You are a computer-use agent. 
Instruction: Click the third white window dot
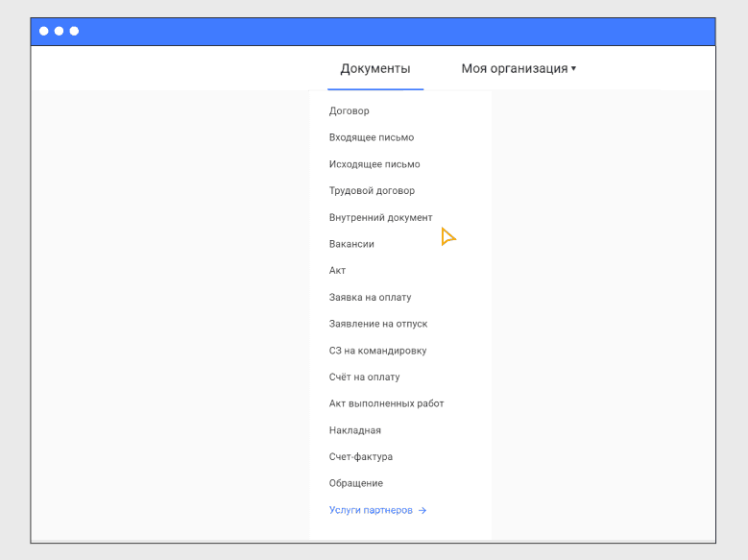tap(75, 31)
